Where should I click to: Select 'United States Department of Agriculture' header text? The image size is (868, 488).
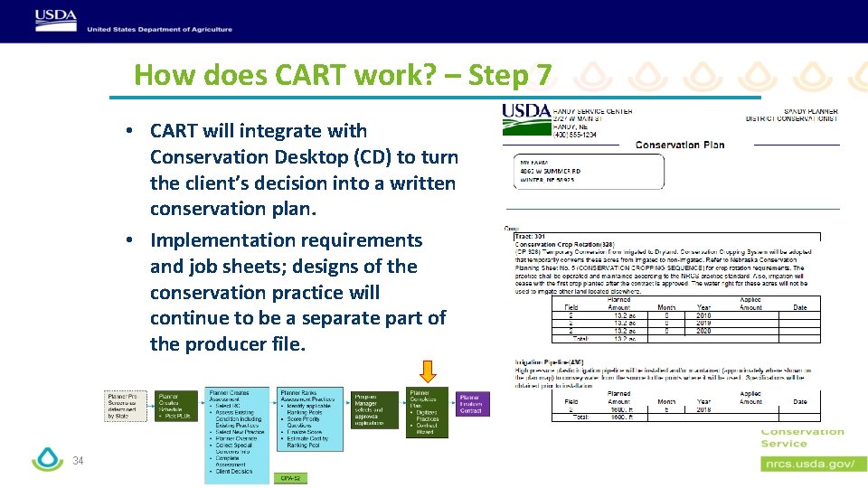pos(159,29)
